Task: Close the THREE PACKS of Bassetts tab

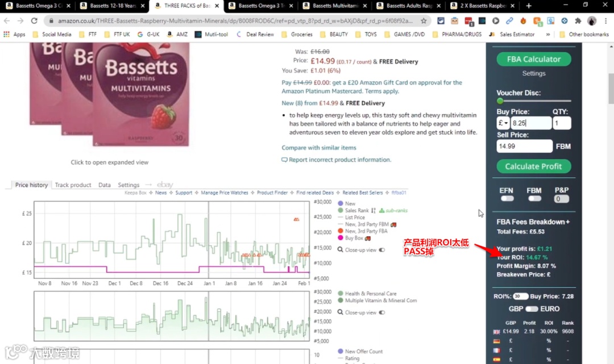Action: [217, 6]
